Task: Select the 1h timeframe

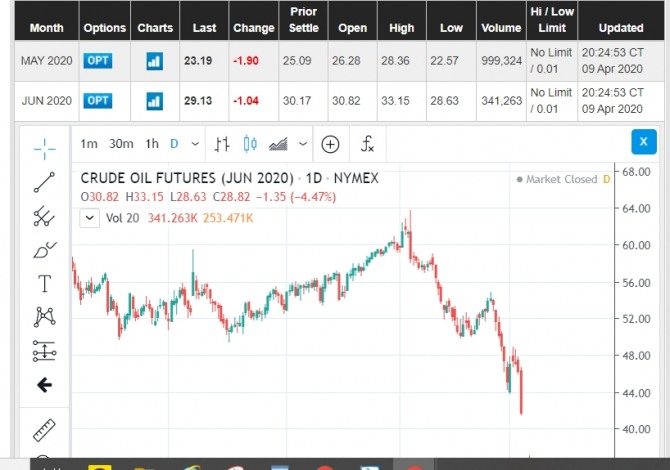Action: click(x=152, y=144)
